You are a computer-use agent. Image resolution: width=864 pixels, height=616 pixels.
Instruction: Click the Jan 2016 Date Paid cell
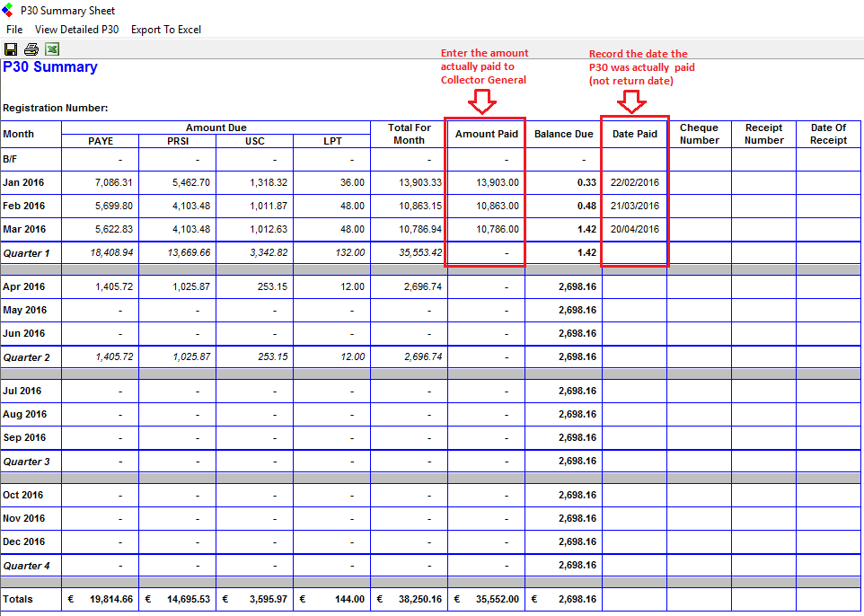pyautogui.click(x=634, y=182)
